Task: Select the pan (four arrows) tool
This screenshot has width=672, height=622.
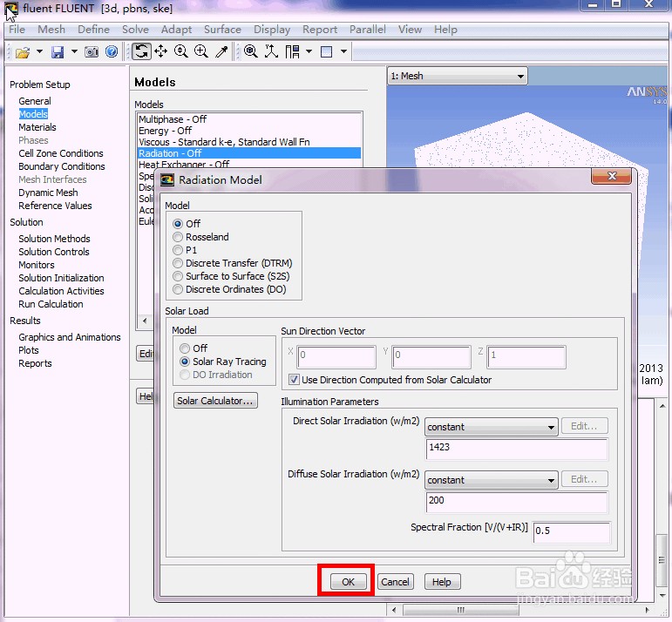Action: 160,51
